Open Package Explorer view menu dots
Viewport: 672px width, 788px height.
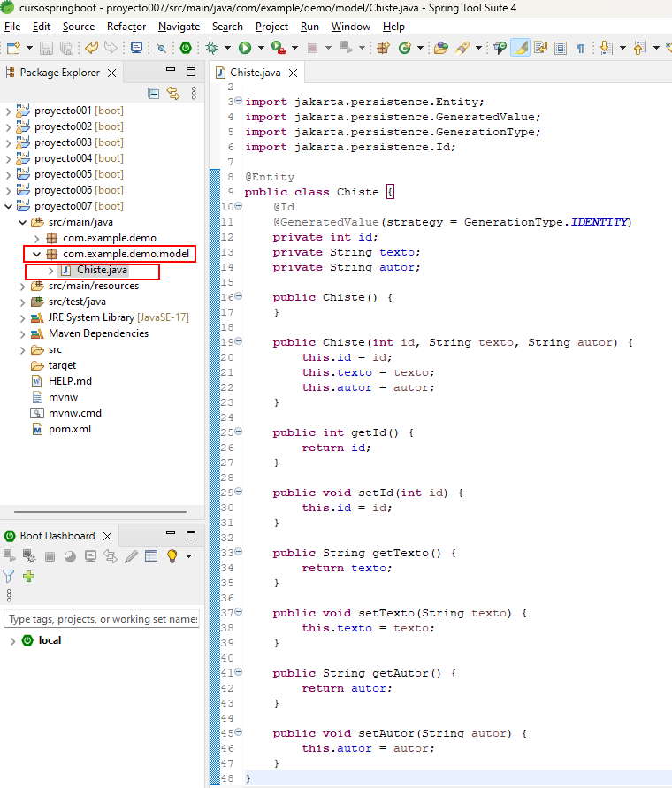point(194,93)
